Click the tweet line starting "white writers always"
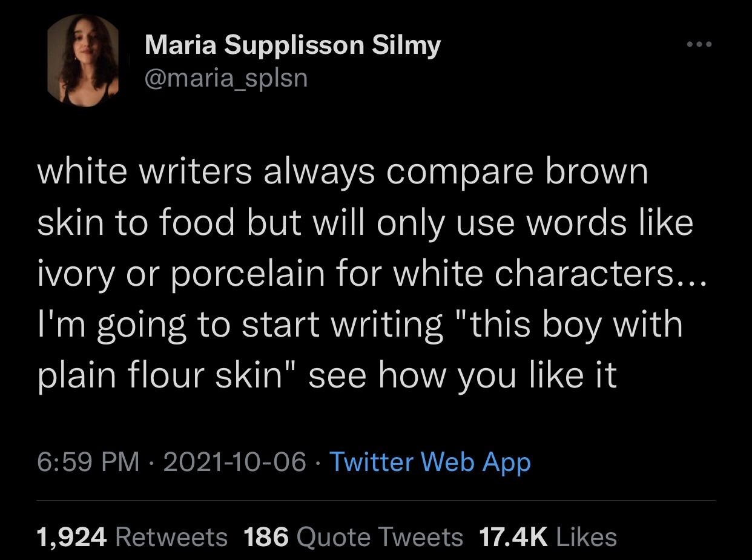The image size is (752, 560). tap(342, 173)
